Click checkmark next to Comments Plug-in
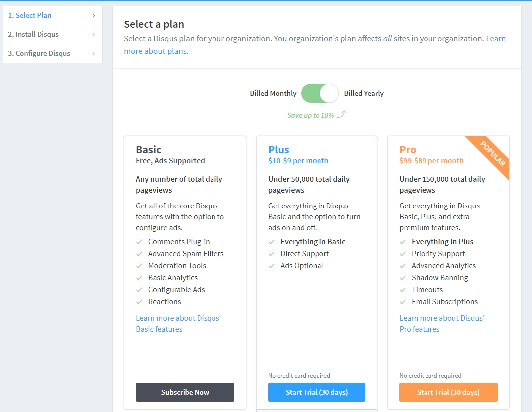 click(x=139, y=242)
